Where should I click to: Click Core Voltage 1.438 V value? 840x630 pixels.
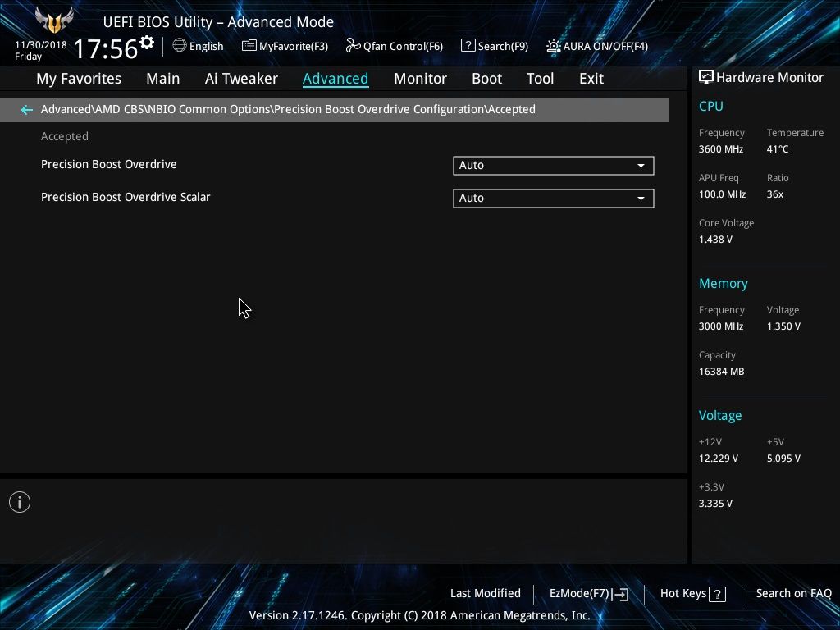[x=715, y=240]
